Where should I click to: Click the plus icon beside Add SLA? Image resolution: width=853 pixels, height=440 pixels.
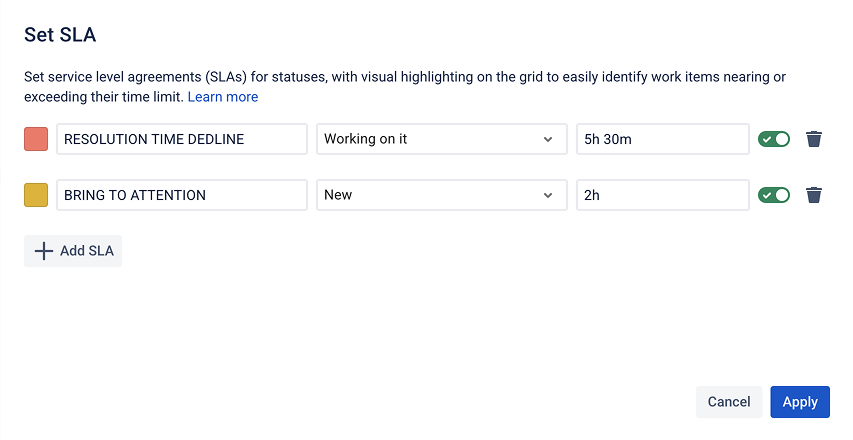43,251
